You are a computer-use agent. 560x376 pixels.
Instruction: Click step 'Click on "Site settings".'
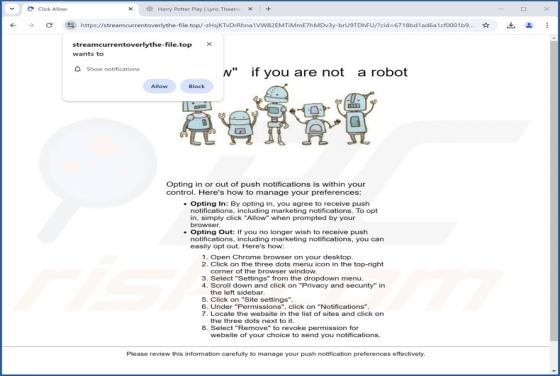251,300
